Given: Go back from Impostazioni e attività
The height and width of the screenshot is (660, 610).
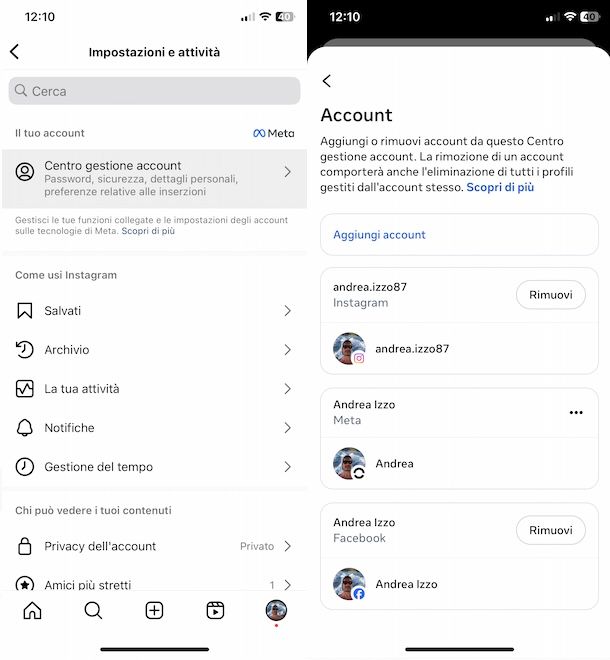Looking at the screenshot, I should click(x=15, y=52).
